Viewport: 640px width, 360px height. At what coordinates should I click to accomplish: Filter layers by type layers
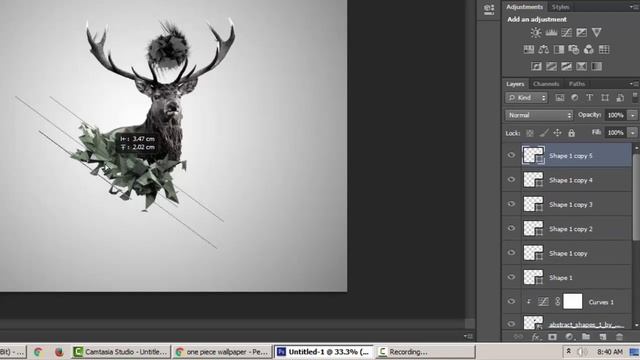pyautogui.click(x=589, y=98)
